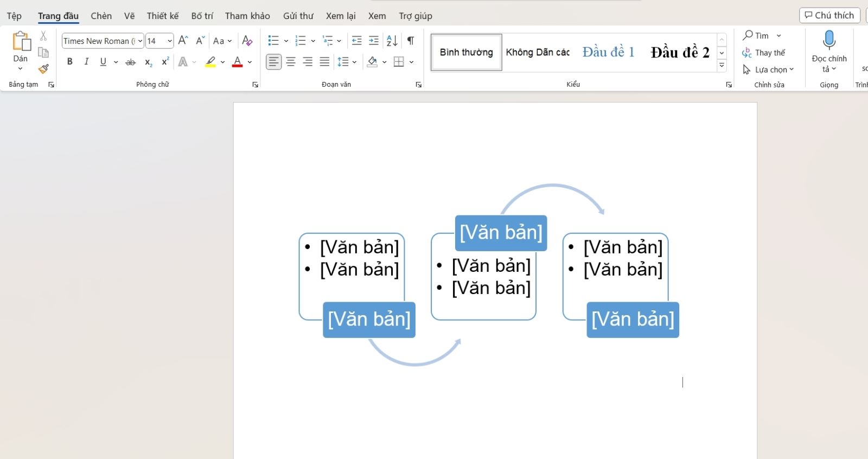The width and height of the screenshot is (868, 459).
Task: Click the text effects outlined A icon
Action: (183, 62)
